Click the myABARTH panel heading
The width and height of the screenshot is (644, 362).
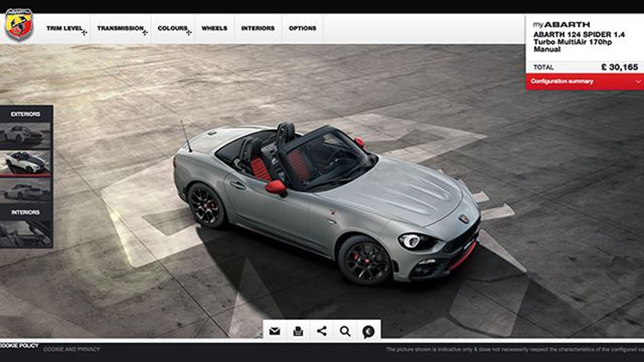(561, 25)
